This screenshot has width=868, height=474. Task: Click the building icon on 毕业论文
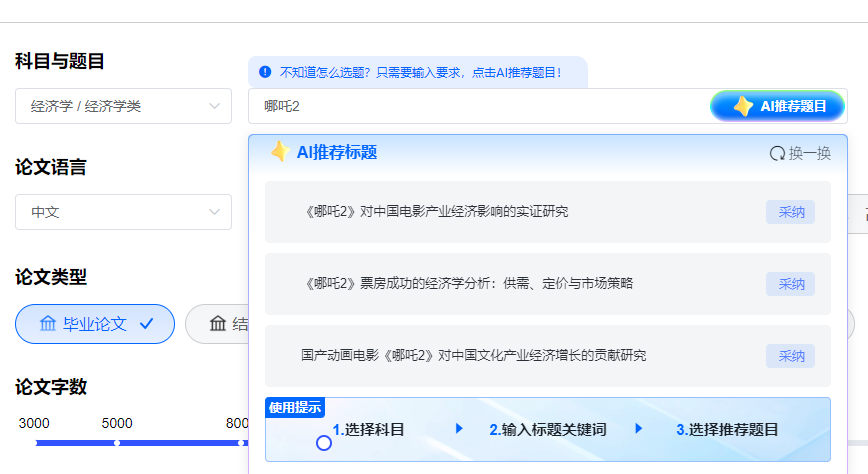tap(48, 323)
